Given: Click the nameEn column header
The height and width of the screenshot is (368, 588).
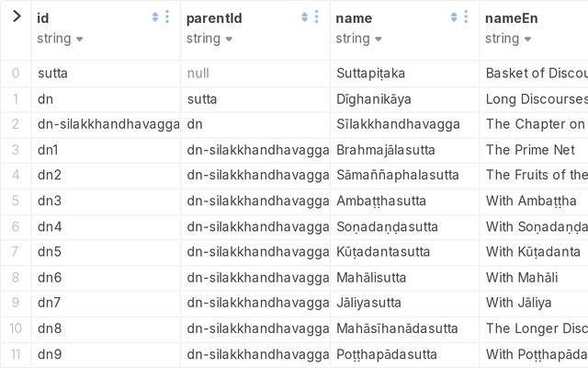Looking at the screenshot, I should tap(512, 18).
